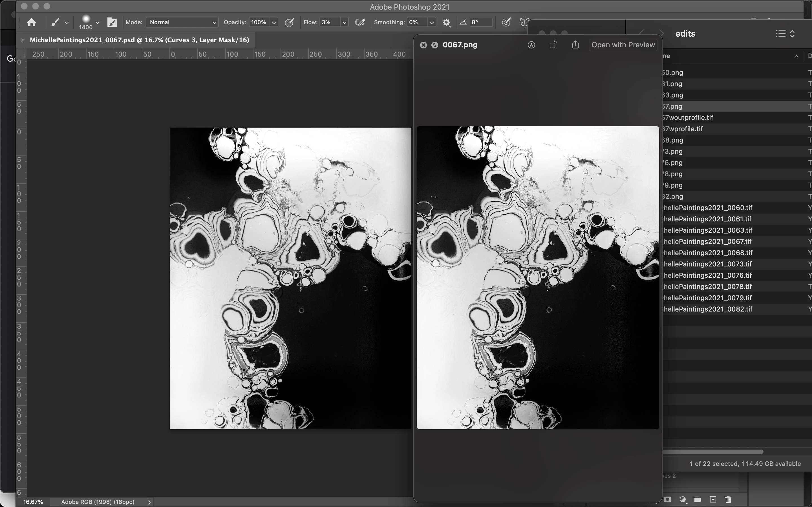The height and width of the screenshot is (507, 812).
Task: Toggle pressure for size control
Action: pyautogui.click(x=506, y=23)
